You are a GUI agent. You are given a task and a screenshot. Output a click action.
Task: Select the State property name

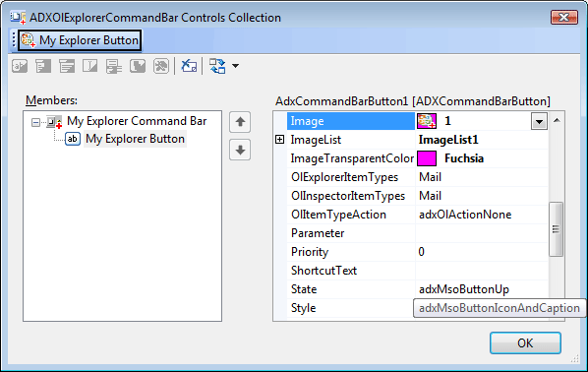[x=304, y=289]
